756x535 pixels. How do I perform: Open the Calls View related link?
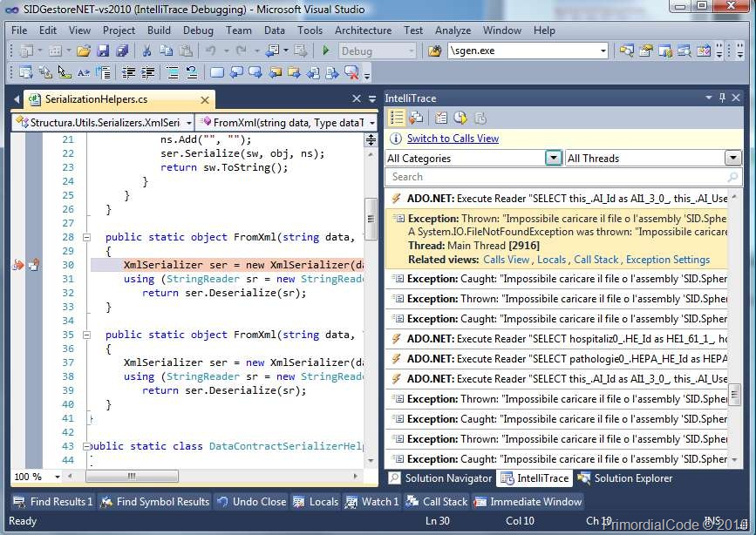[507, 260]
